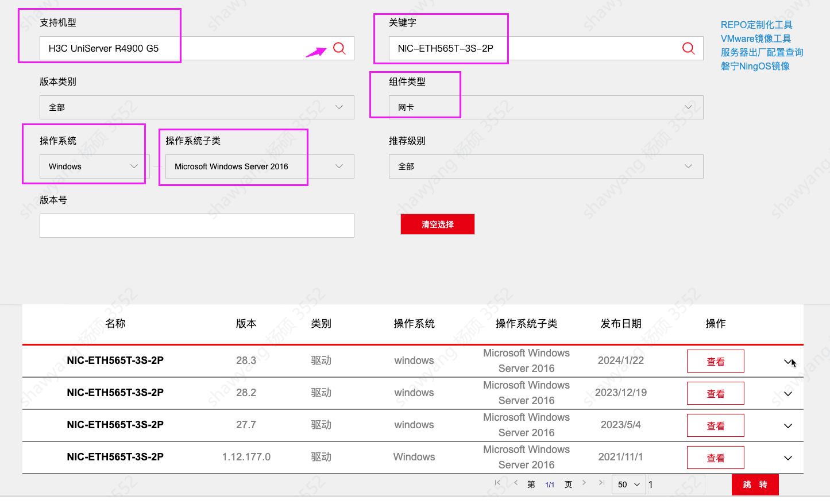
Task: Focus the page number jump input
Action: (675, 484)
